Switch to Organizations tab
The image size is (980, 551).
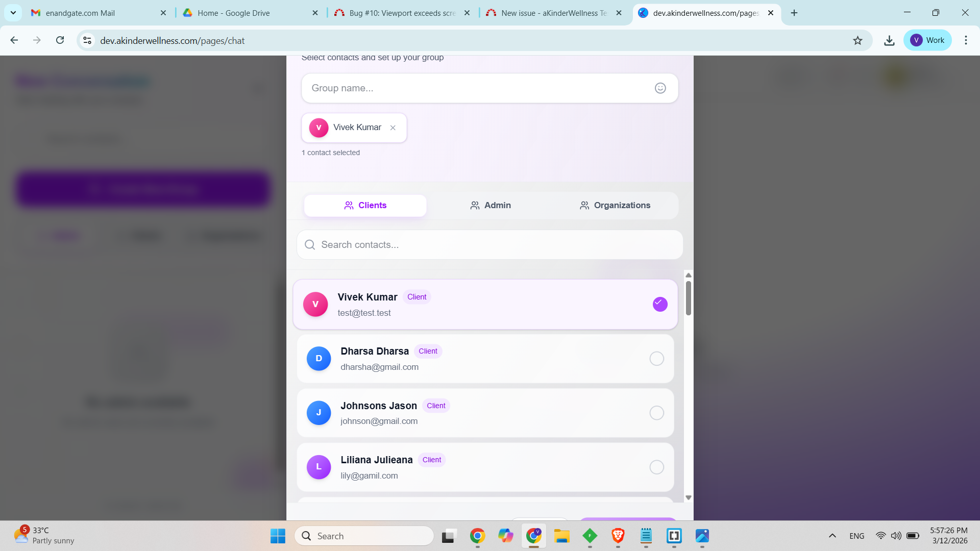pos(615,206)
